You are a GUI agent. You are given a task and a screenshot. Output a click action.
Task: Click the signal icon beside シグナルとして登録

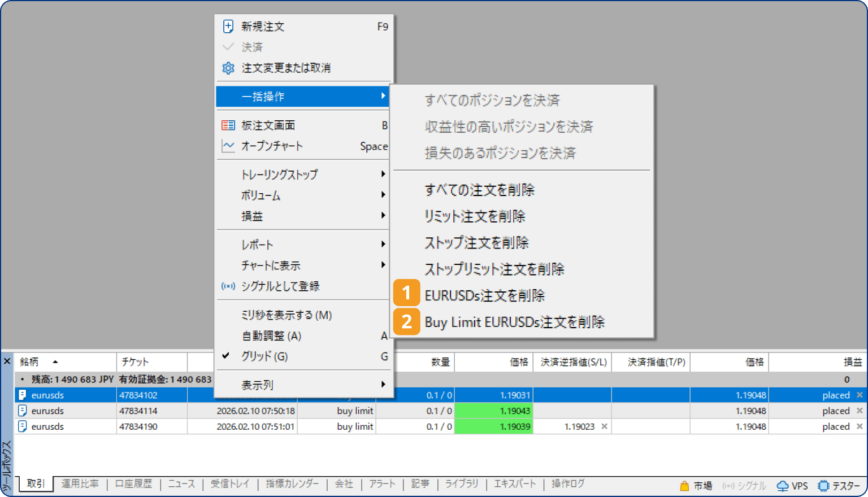[228, 286]
